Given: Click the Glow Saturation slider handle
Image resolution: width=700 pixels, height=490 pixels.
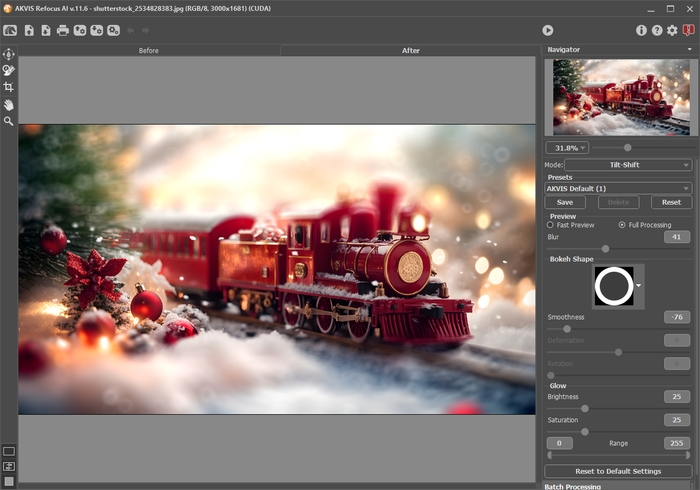Looking at the screenshot, I should pyautogui.click(x=584, y=432).
